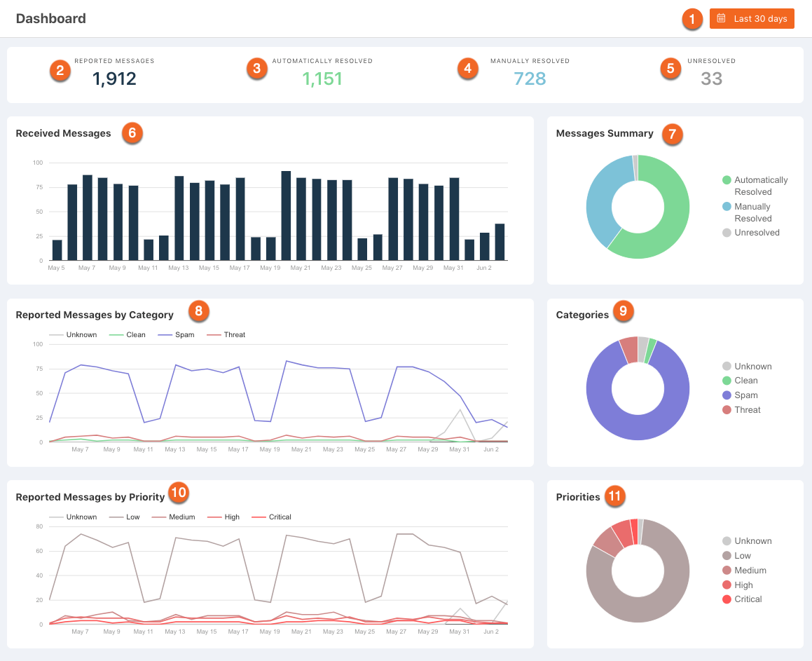This screenshot has width=812, height=661.
Task: Toggle Threat series in category line chart legend
Action: pyautogui.click(x=226, y=334)
